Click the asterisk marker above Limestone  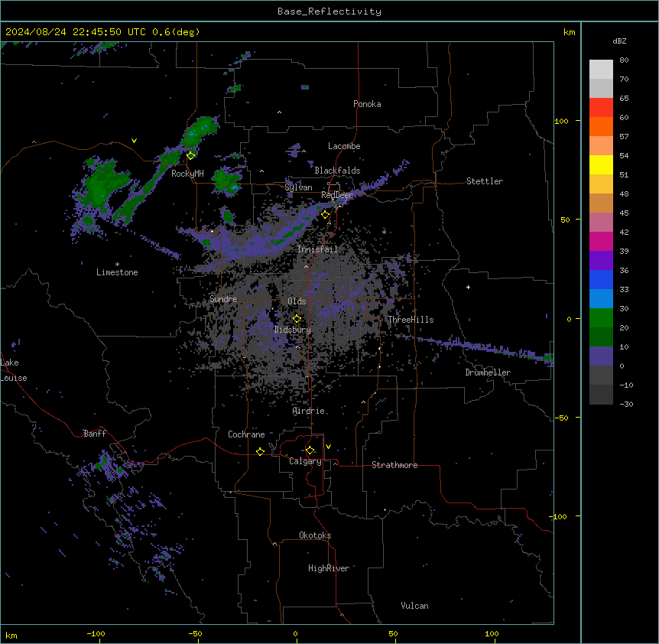(117, 265)
